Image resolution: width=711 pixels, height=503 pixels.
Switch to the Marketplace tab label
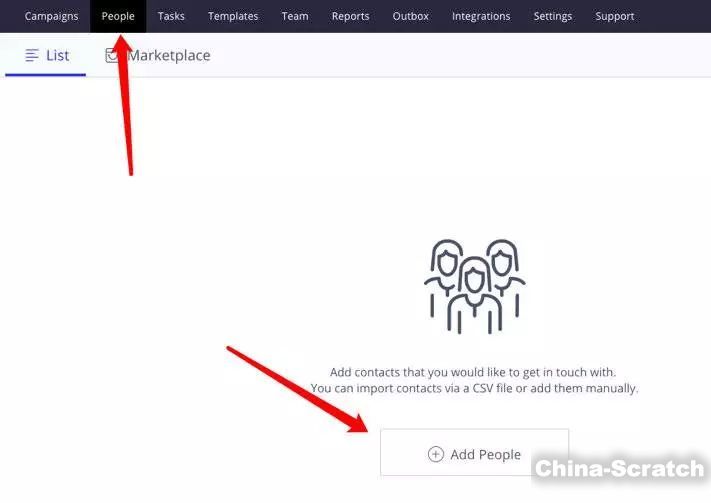click(x=168, y=56)
